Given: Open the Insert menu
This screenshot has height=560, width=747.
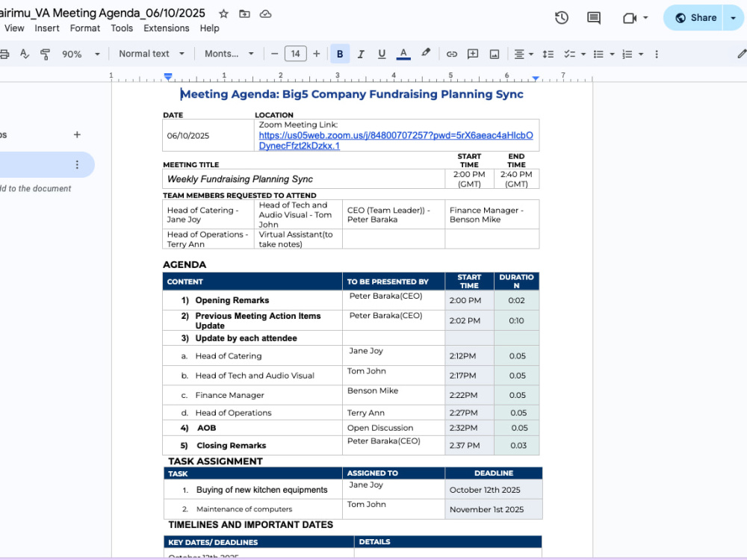Looking at the screenshot, I should (46, 28).
